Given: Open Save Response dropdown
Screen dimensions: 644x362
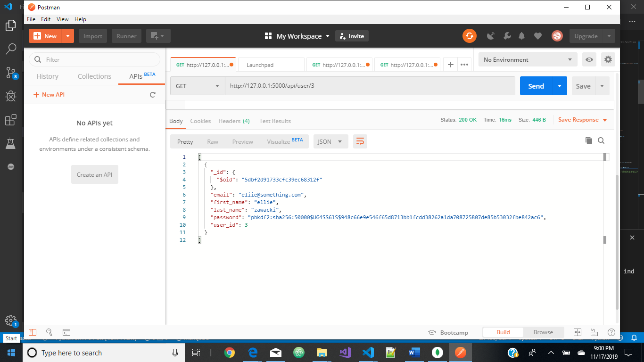Looking at the screenshot, I should 582,120.
